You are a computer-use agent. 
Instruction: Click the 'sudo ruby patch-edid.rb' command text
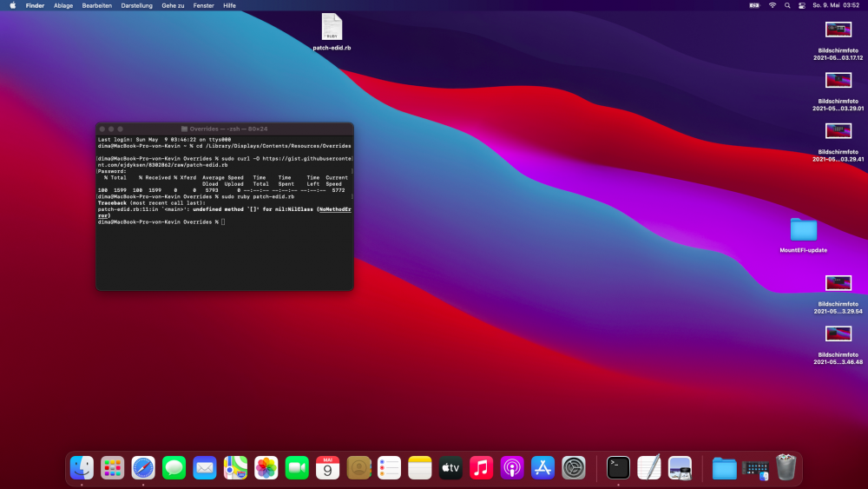click(258, 196)
